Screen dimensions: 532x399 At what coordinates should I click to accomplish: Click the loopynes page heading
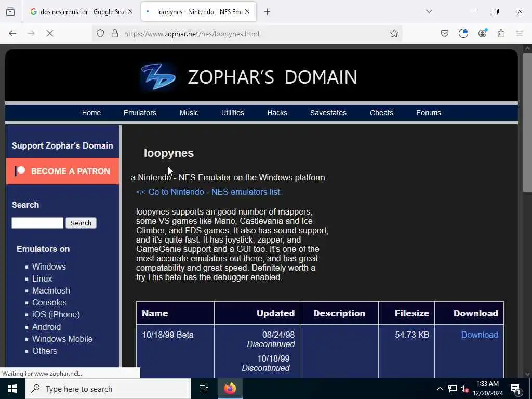pyautogui.click(x=169, y=153)
